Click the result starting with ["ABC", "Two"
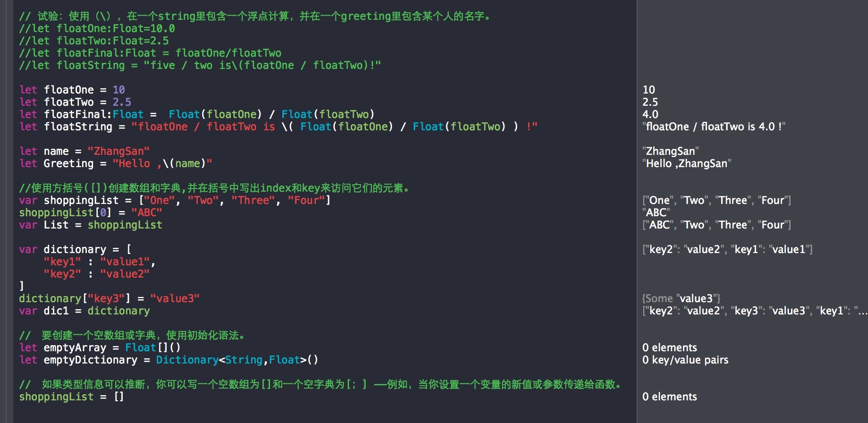 coord(717,225)
